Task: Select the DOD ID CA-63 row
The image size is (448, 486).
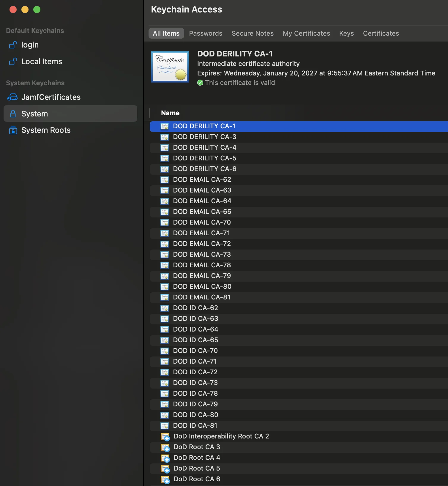Action: (299, 319)
